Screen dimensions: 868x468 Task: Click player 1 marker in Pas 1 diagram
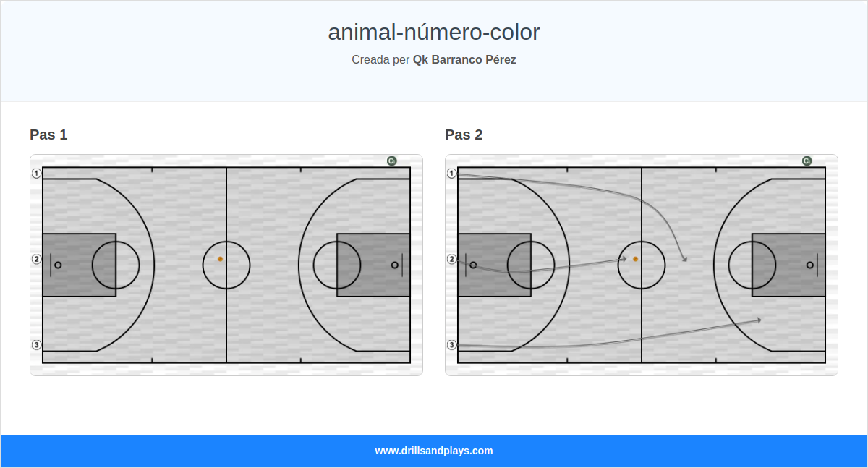click(36, 174)
